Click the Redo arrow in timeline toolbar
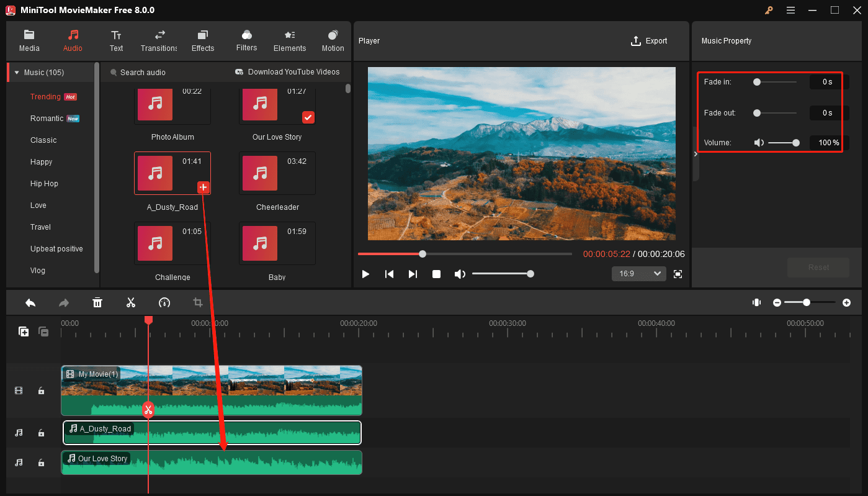This screenshot has height=496, width=868. 64,303
